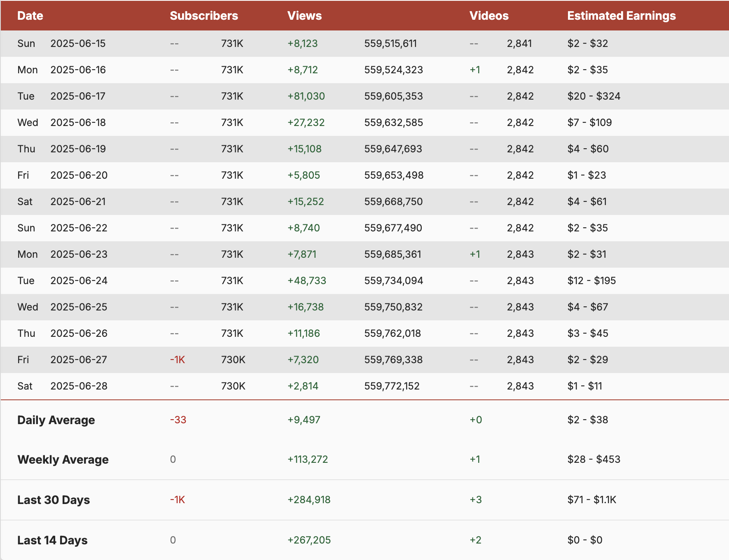The width and height of the screenshot is (729, 560).
Task: Click the +1 videos gain on 2025-06-16
Action: (475, 70)
